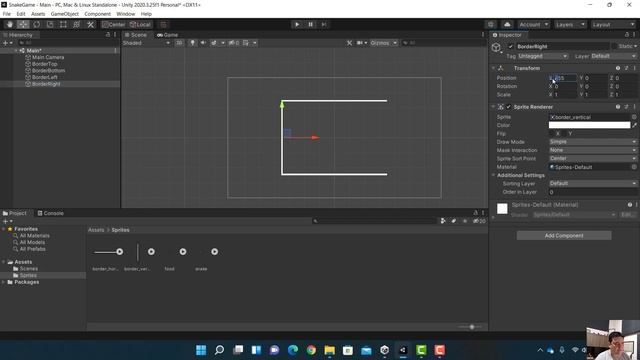Open Windows Start button on taskbar
Screen dimensions: 640x360
201,350
